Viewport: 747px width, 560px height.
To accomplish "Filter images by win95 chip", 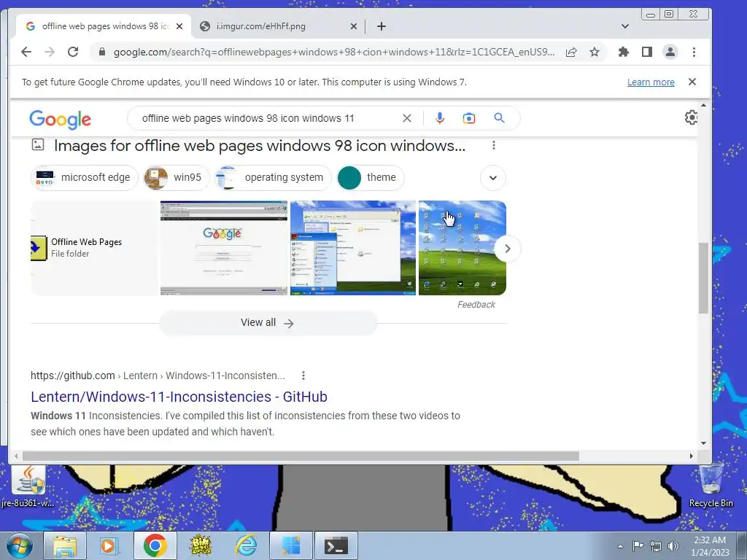I will (176, 177).
